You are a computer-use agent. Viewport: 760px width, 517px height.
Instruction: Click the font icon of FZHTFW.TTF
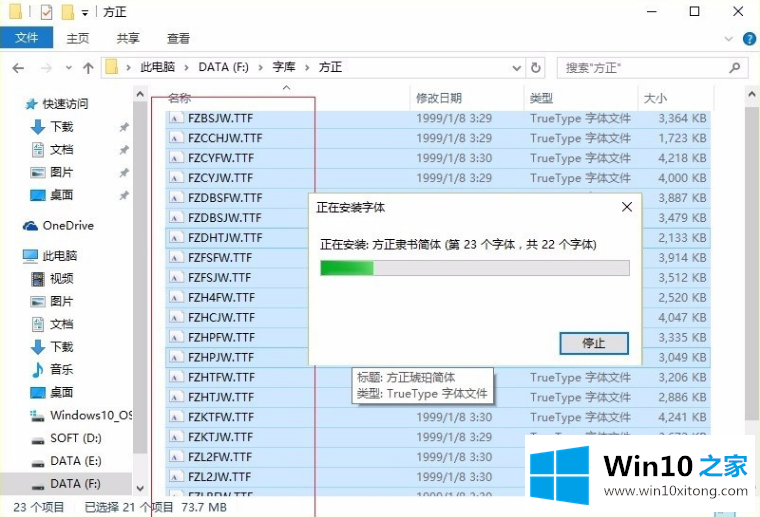(x=176, y=377)
